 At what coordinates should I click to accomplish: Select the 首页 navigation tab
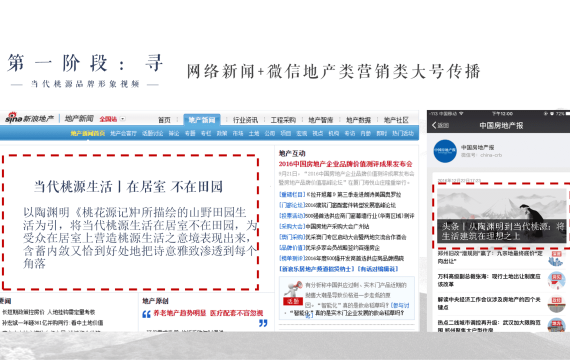pos(164,120)
